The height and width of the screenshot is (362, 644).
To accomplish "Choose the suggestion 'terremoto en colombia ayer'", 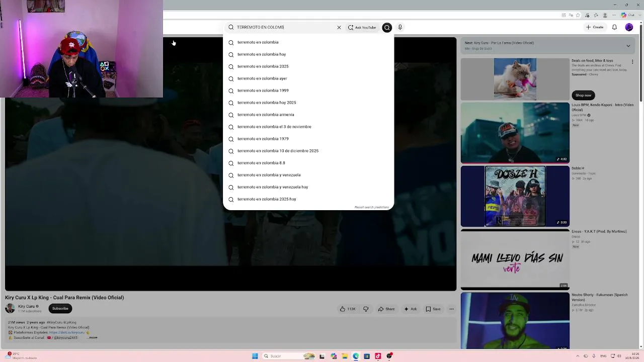I will pyautogui.click(x=308, y=78).
